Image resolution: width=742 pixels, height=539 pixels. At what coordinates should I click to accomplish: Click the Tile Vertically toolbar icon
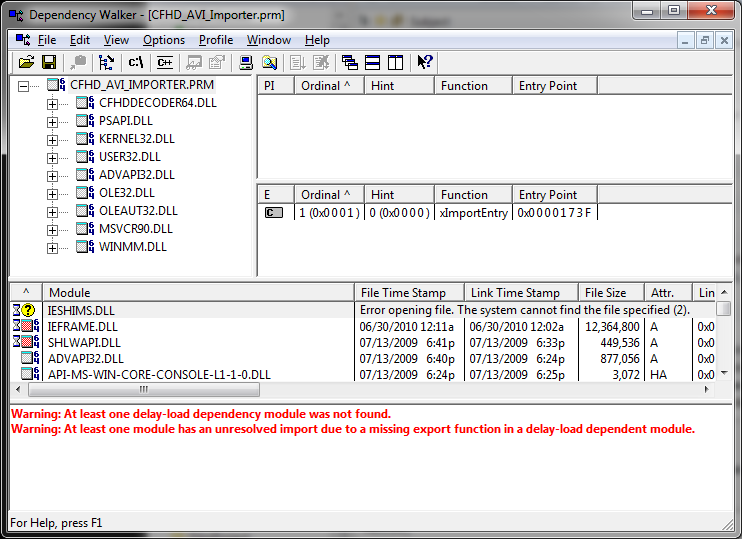[x=393, y=62]
